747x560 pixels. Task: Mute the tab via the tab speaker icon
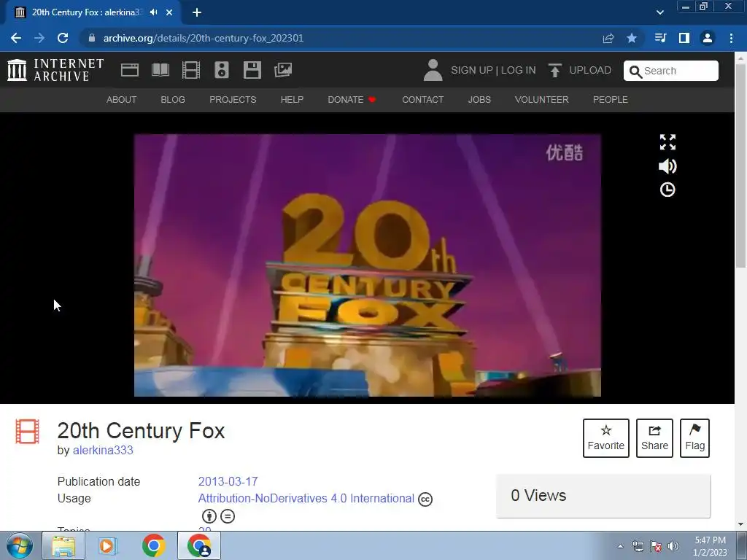pos(153,12)
